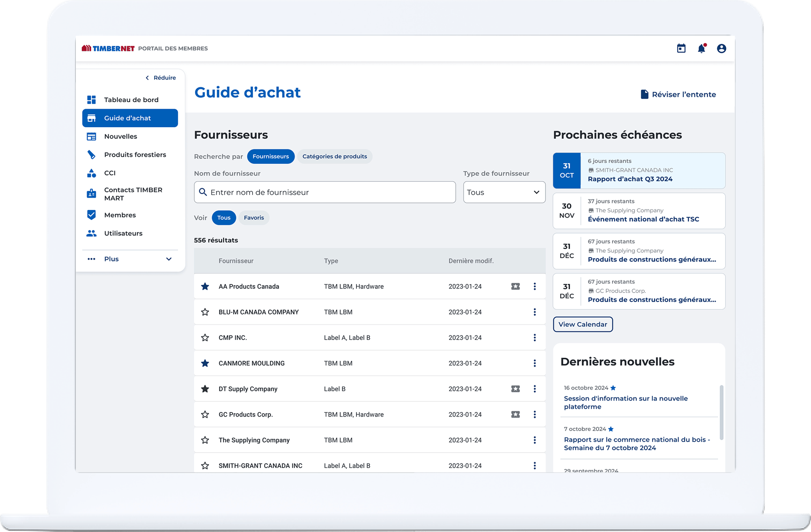Show only Favoris suppliers
Image resolution: width=811 pixels, height=532 pixels.
254,218
